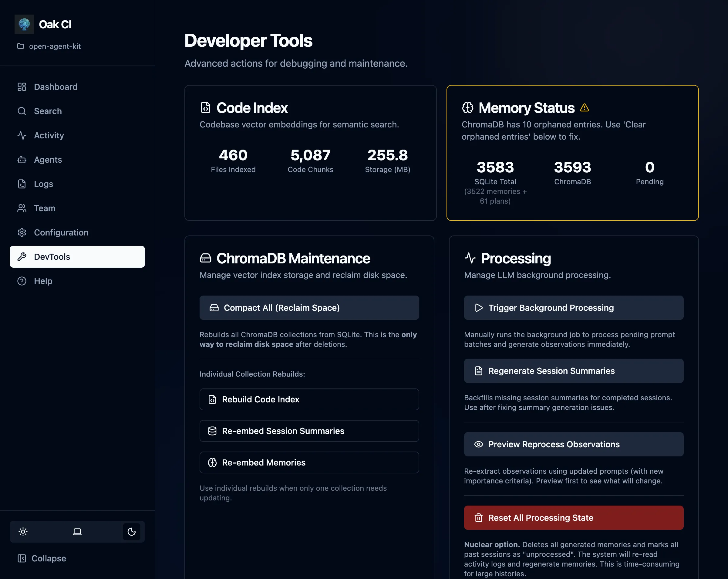The height and width of the screenshot is (579, 728).
Task: Click the DevTools wrench icon
Action: (x=22, y=257)
